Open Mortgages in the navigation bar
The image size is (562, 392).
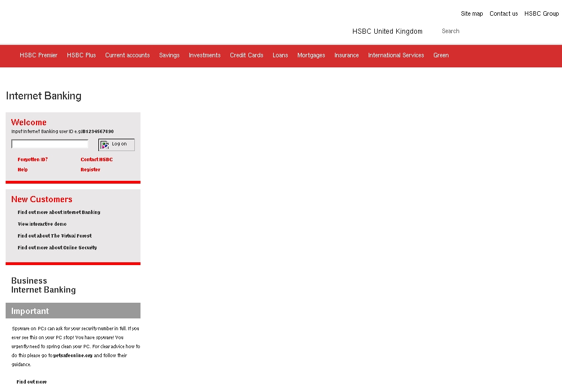coord(311,55)
